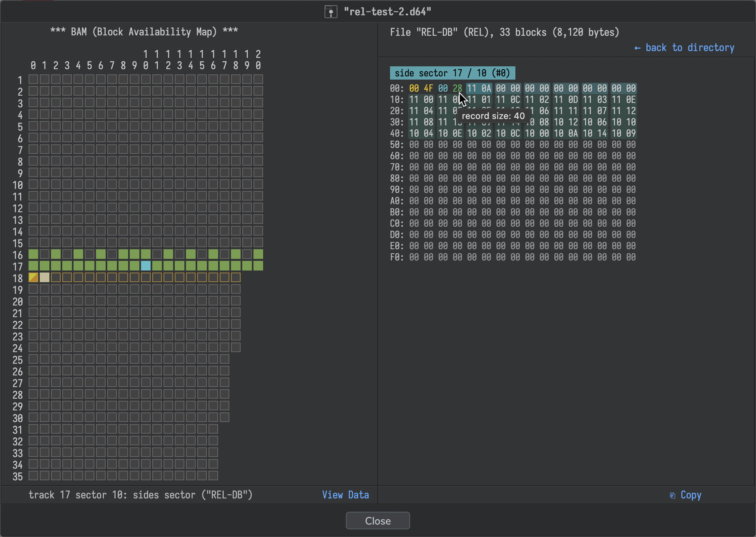This screenshot has height=537, width=756.
Task: Select free block at track 1 sector 20
Action: click(x=258, y=79)
